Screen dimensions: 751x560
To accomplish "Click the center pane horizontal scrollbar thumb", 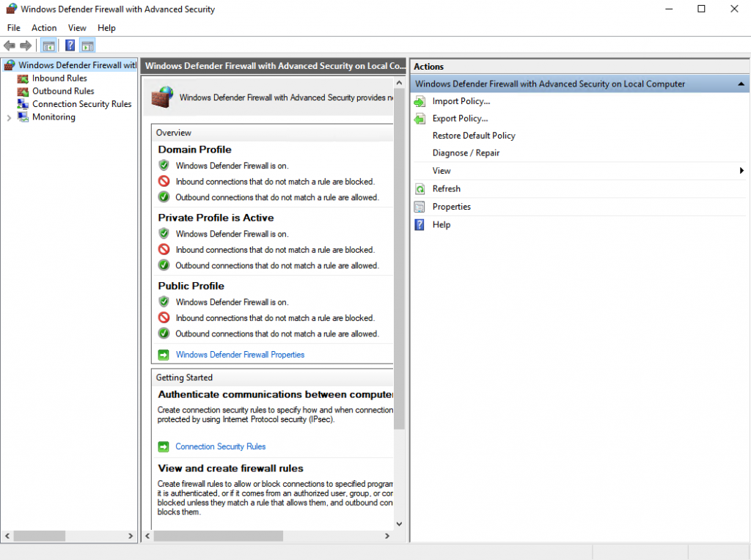I will coord(218,536).
